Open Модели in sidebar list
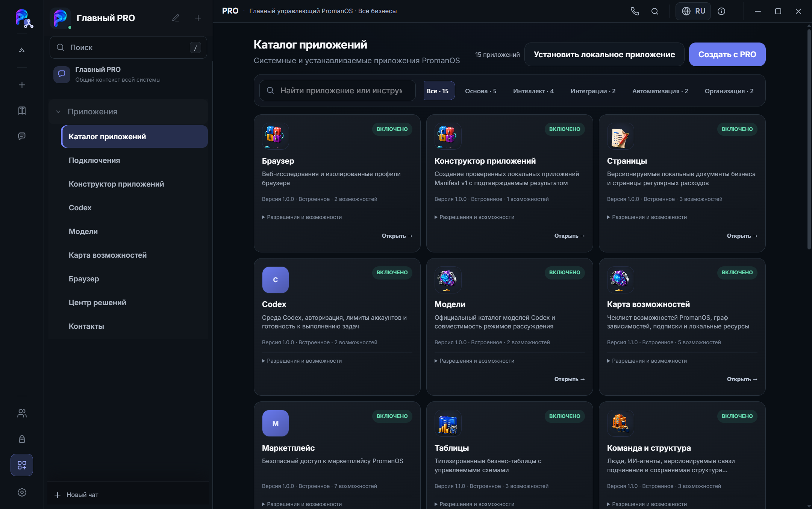812x509 pixels. 134,231
